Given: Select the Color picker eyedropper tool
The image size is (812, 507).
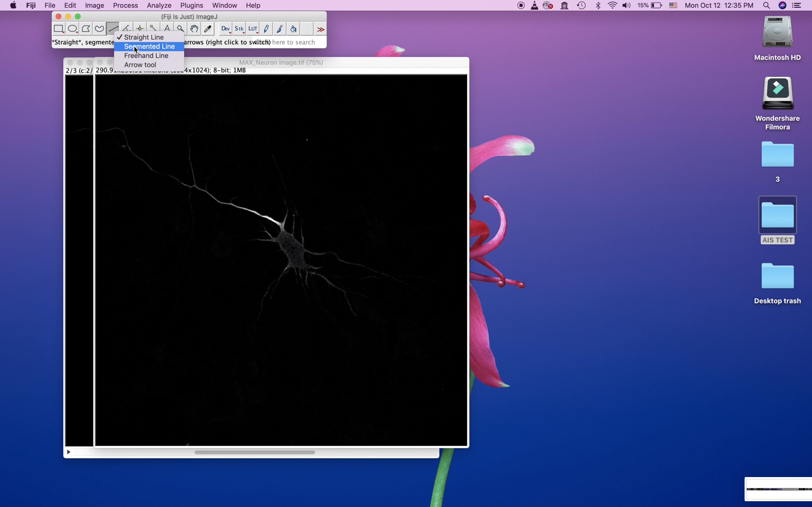Looking at the screenshot, I should point(208,29).
